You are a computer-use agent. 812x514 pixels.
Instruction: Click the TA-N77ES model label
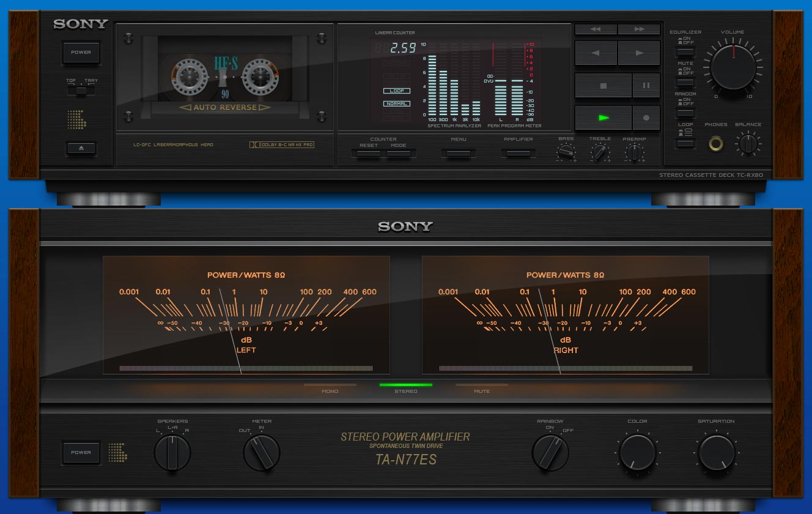406,459
